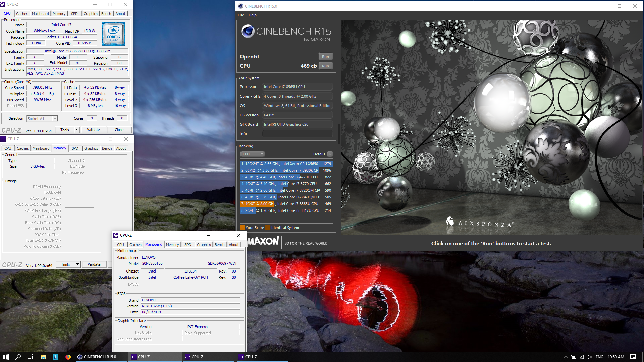Click the Intel Core i7 logo image
This screenshot has width=644, height=362.
114,34
